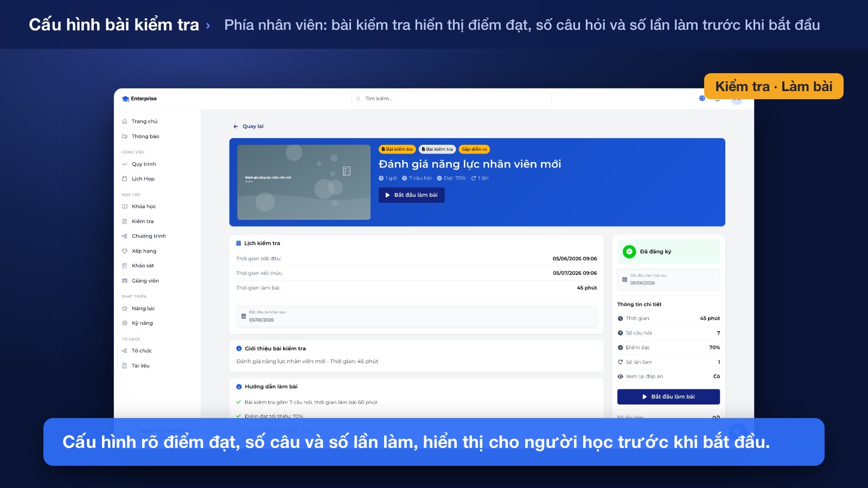
Task: Click the search magnifier icon
Action: coord(359,99)
